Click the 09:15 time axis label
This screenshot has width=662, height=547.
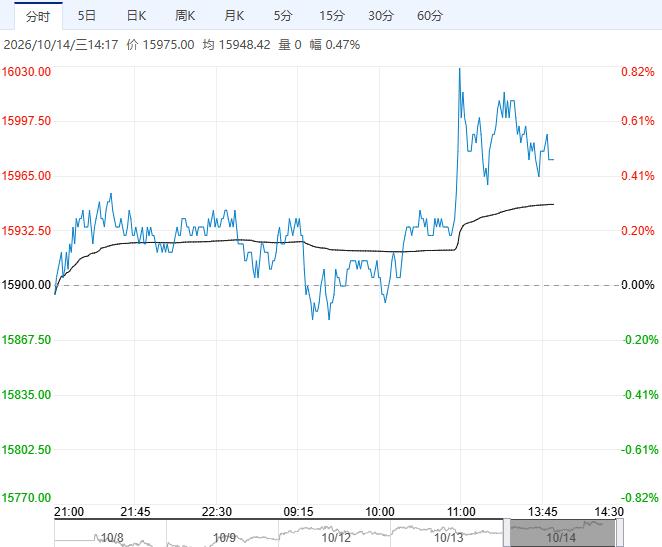click(298, 512)
